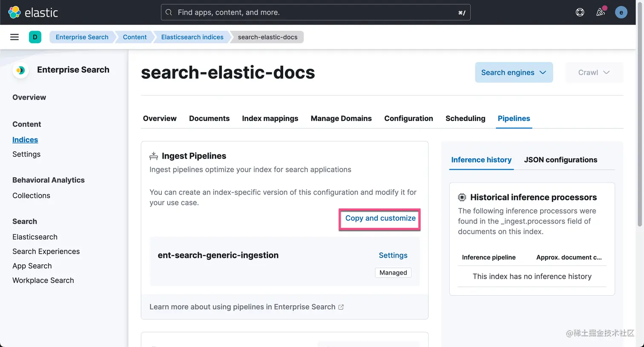Open Elasticsearch in the sidebar
This screenshot has height=347, width=644.
35,237
